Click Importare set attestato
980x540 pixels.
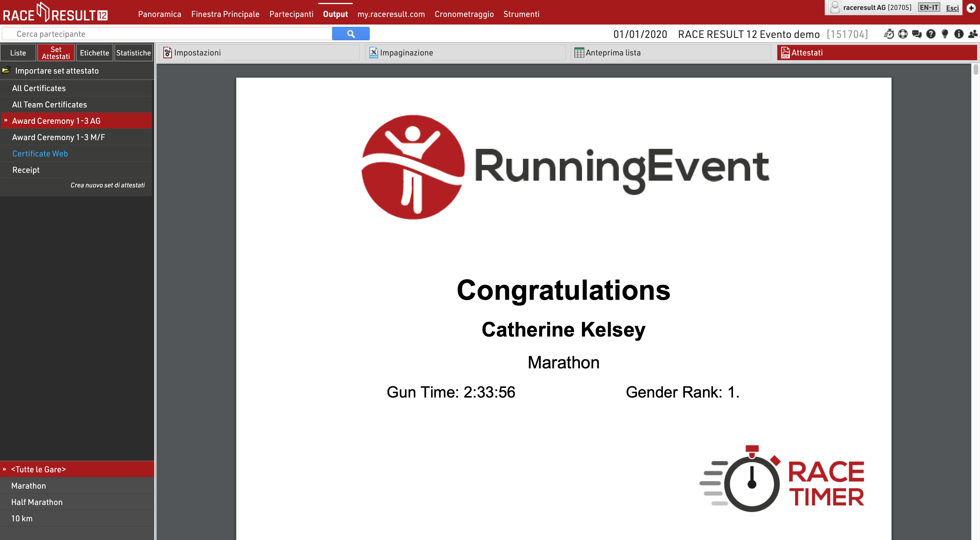pos(57,71)
